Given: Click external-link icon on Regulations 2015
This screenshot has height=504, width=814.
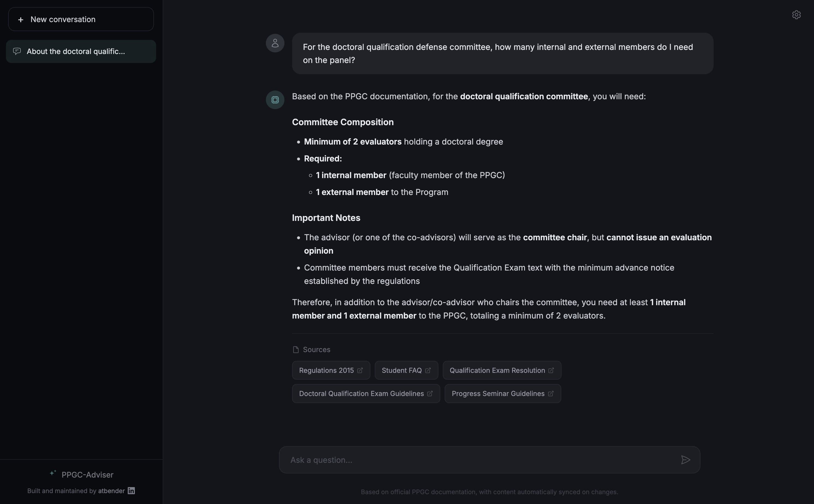Looking at the screenshot, I should [360, 370].
